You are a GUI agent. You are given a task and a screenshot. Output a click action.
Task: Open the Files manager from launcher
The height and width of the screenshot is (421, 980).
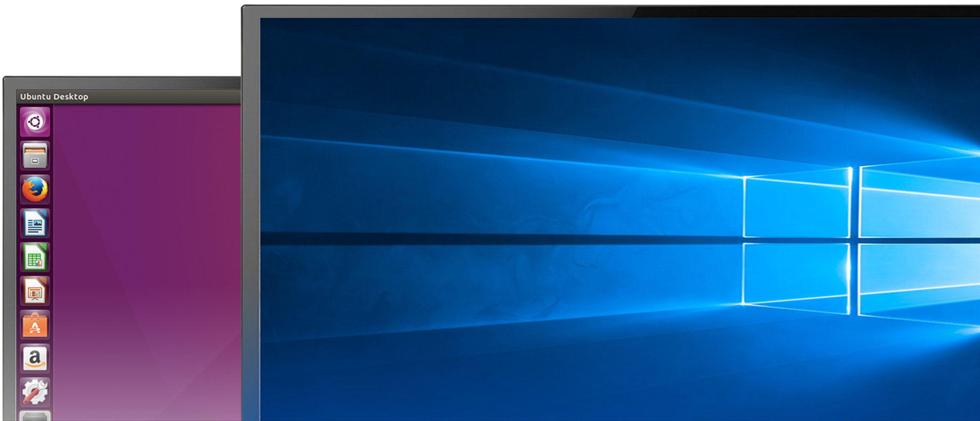(35, 156)
